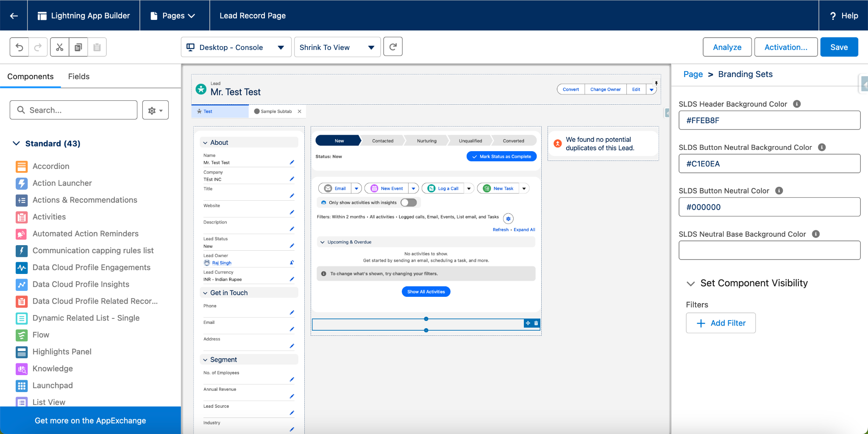
Task: Switch to the Components tab
Action: tap(31, 77)
